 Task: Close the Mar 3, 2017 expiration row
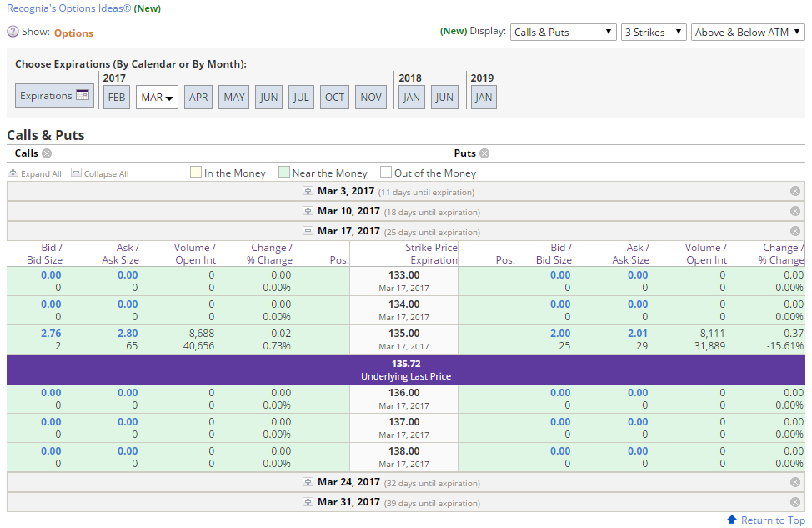click(795, 191)
